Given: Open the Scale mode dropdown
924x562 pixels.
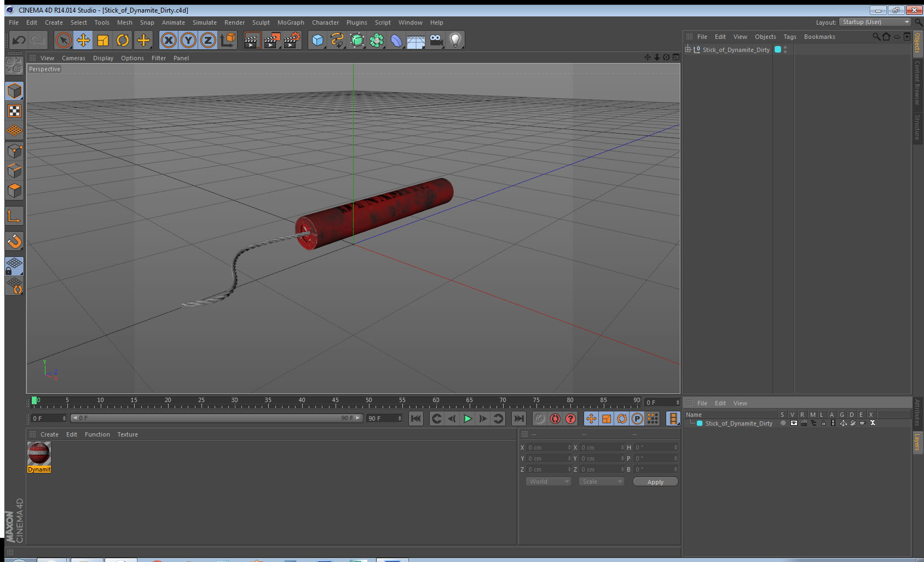Looking at the screenshot, I should pyautogui.click(x=602, y=481).
